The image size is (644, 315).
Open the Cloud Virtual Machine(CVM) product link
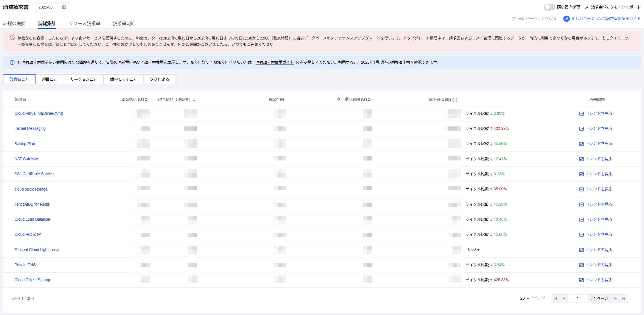[x=39, y=113]
